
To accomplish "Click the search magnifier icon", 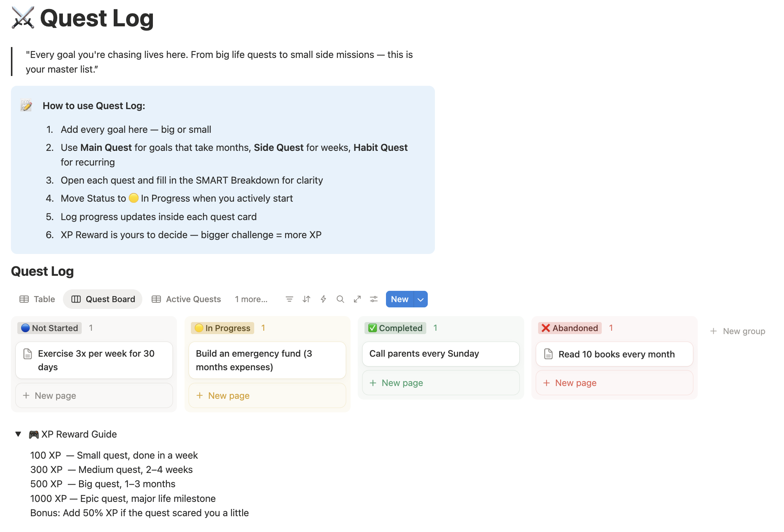I will [x=340, y=299].
